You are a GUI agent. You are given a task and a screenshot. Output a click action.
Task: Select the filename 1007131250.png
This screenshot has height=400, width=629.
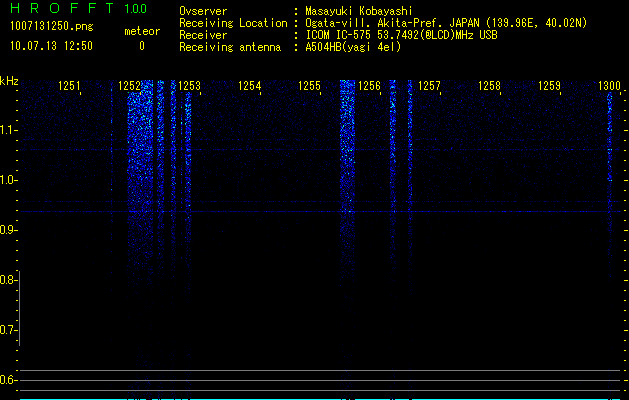coord(52,26)
